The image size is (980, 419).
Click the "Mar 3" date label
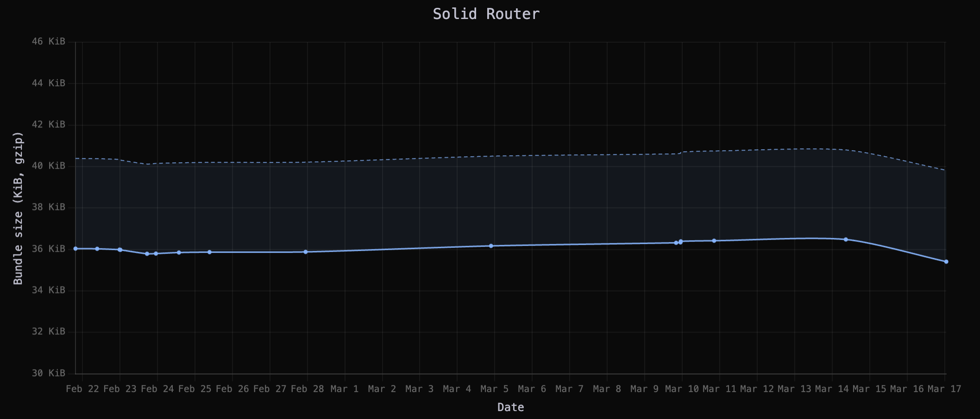420,389
